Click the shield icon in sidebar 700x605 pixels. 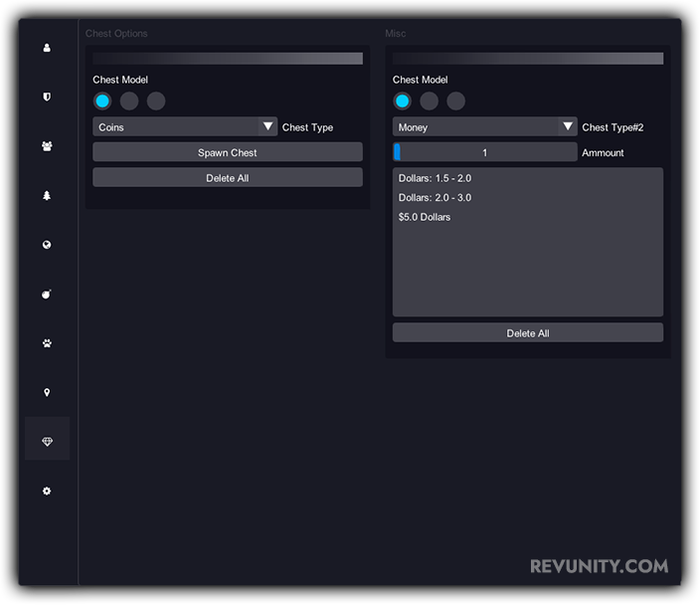[47, 97]
